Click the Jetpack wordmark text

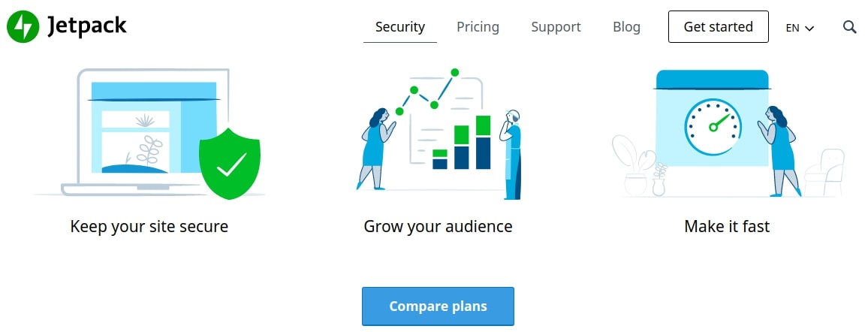pos(87,27)
